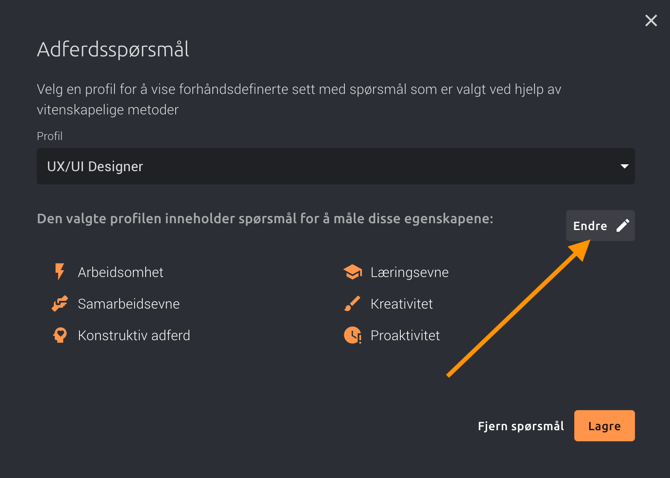Click the Læringsevne trait label
This screenshot has height=478, width=670.
pyautogui.click(x=409, y=272)
